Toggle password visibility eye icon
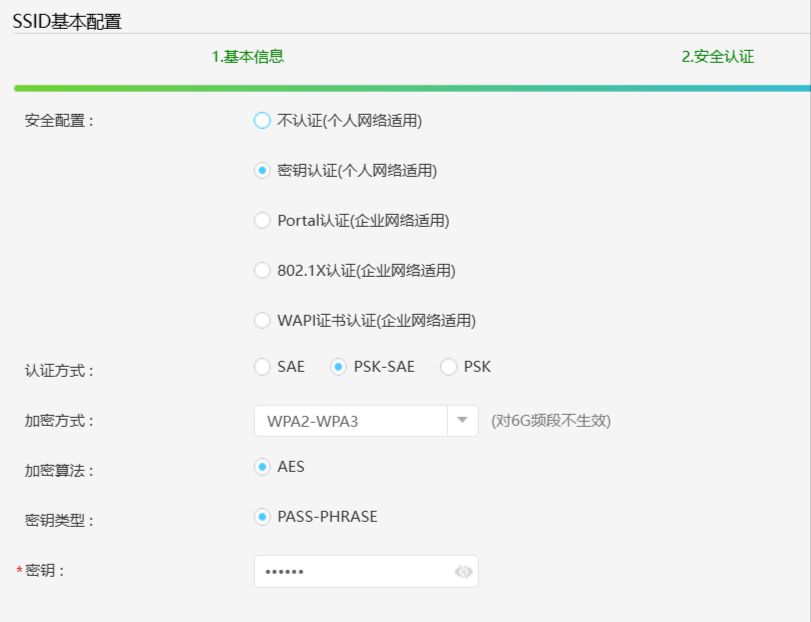This screenshot has width=811, height=622. (463, 571)
